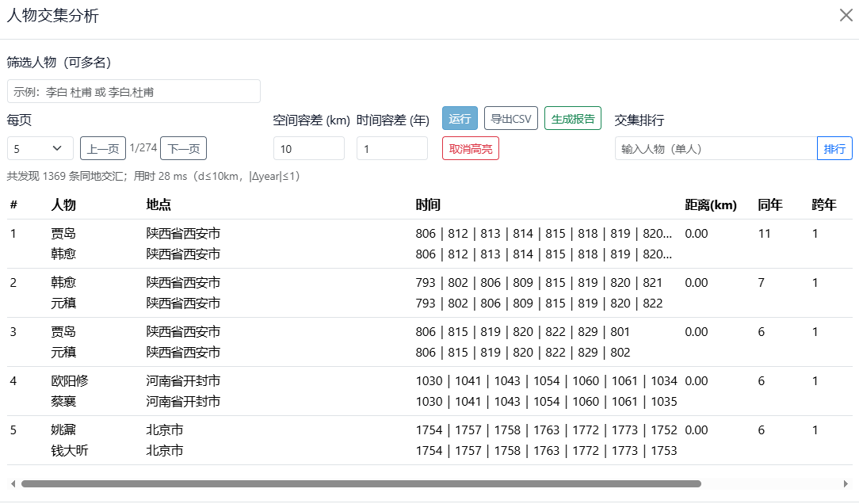Click the horizontal scrollbar thumb
Screen dimensions: 859x504
pyautogui.click(x=361, y=483)
